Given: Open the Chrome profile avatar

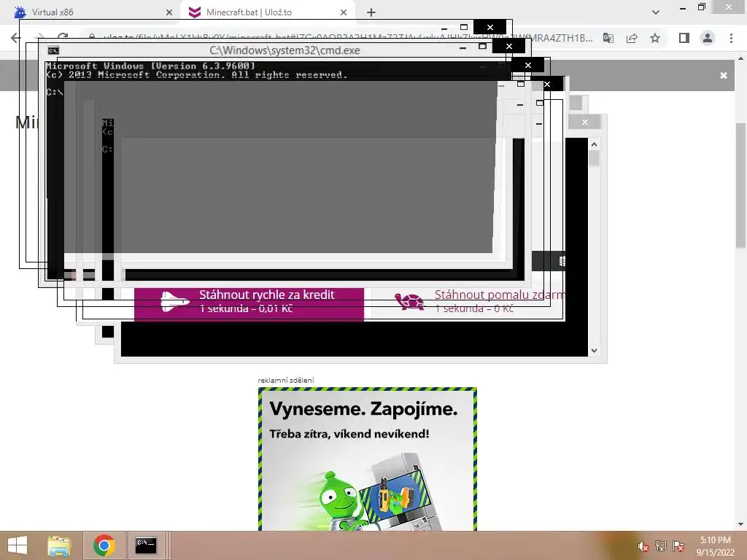Looking at the screenshot, I should (x=708, y=38).
